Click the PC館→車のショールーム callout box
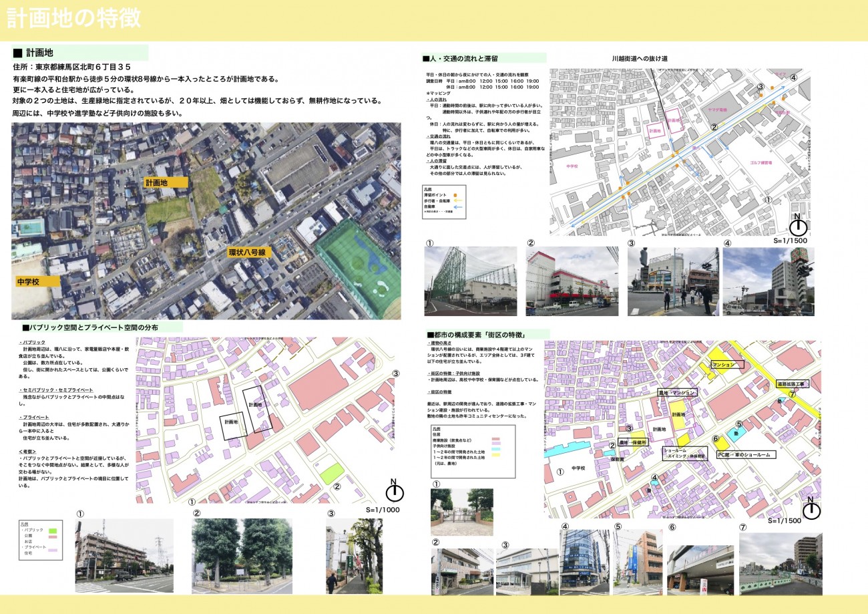The width and height of the screenshot is (868, 614). point(745,454)
